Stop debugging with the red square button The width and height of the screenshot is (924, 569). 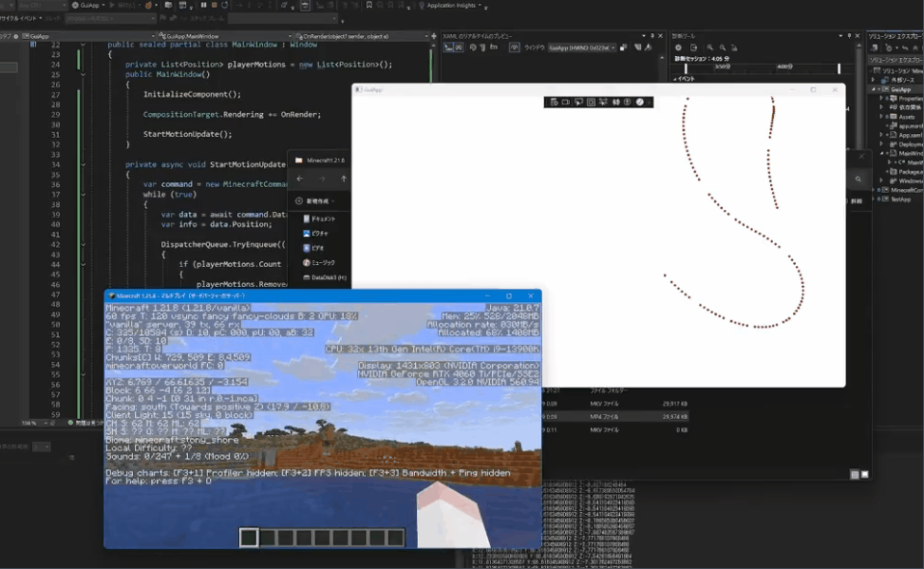214,6
